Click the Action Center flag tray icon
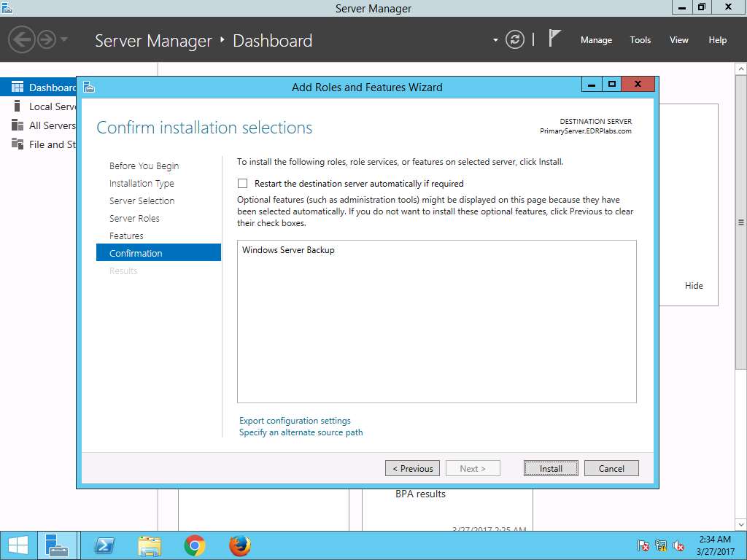Screen dimensions: 747x560 coord(643,545)
